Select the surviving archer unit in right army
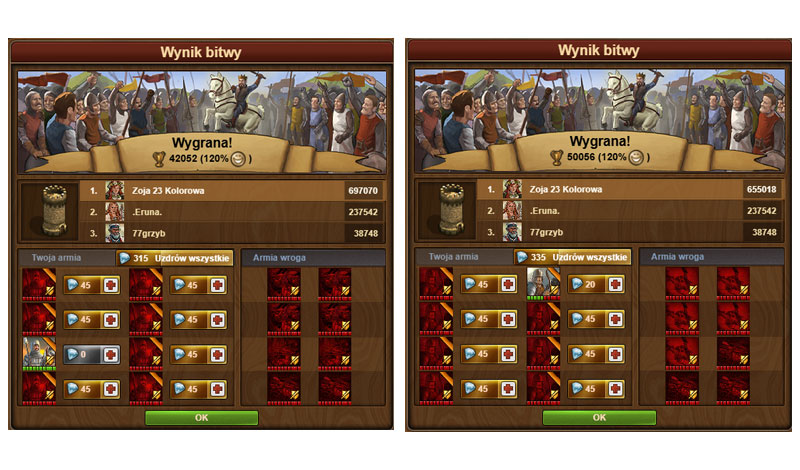This screenshot has height=470, width=800. 543,283
